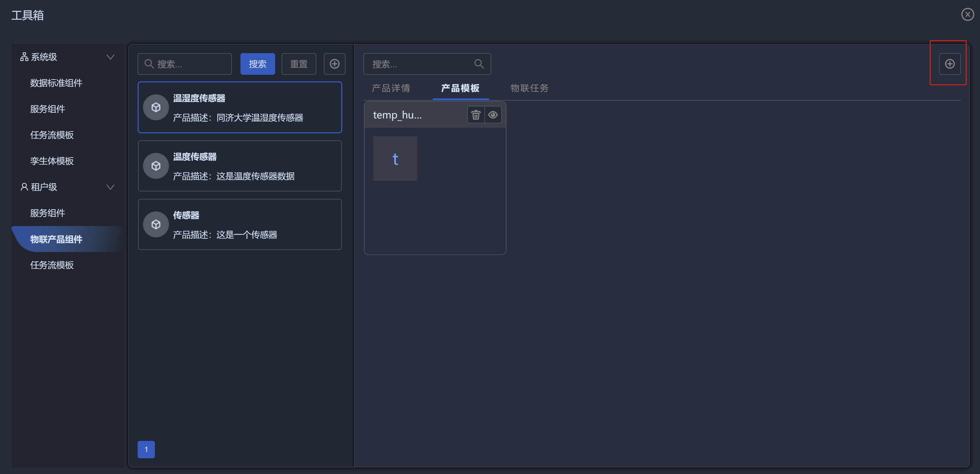The image size is (980, 474).
Task: Open 数据标准组件 in the sidebar
Action: pos(56,83)
